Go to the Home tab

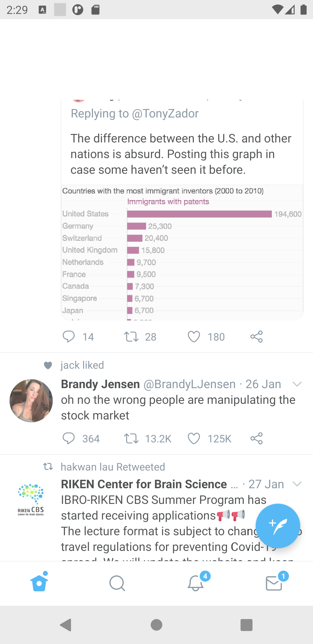point(39,583)
